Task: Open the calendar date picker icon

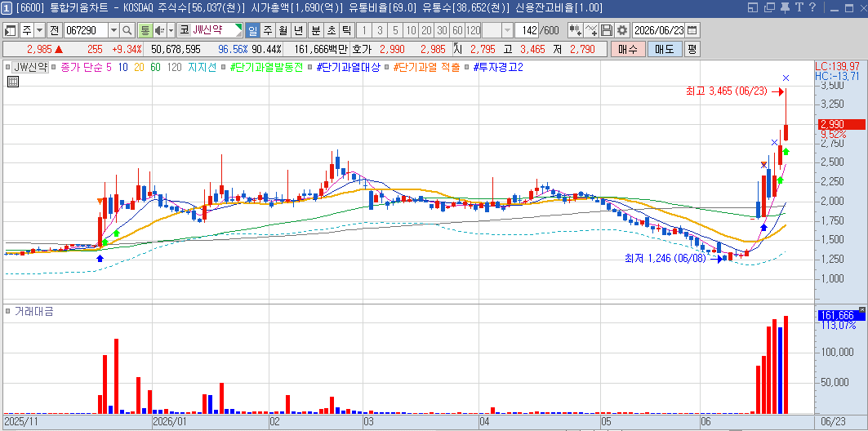Action: 692,30
